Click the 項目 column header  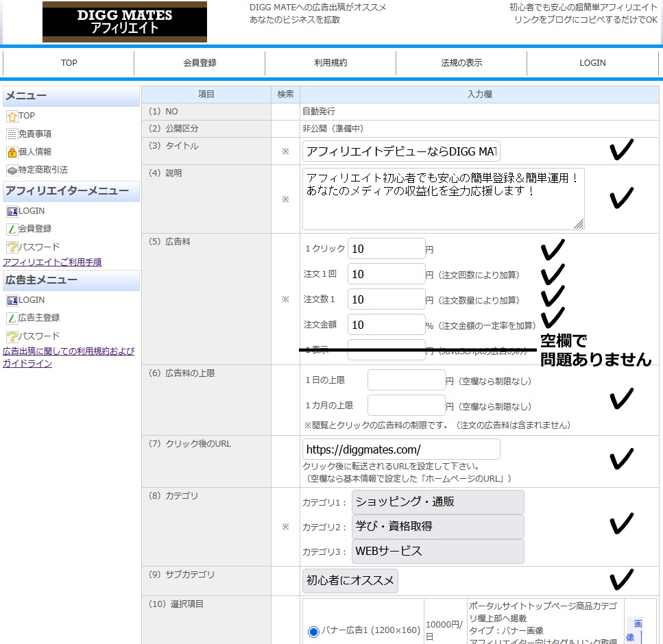pos(206,95)
